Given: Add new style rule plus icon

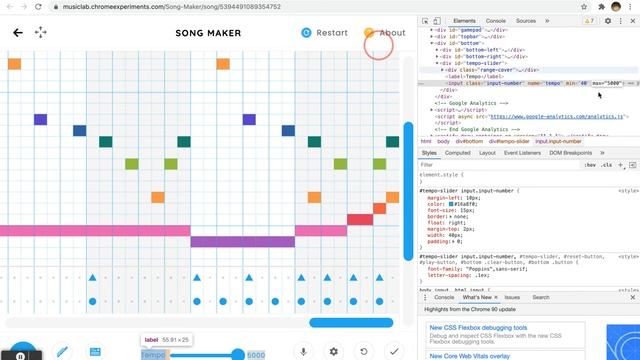Looking at the screenshot, I should [620, 165].
